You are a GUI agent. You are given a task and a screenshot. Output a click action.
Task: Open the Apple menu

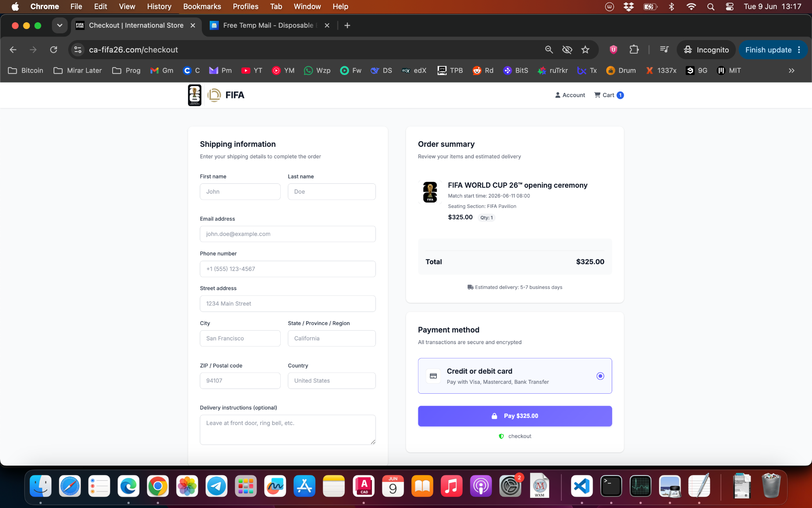point(15,6)
